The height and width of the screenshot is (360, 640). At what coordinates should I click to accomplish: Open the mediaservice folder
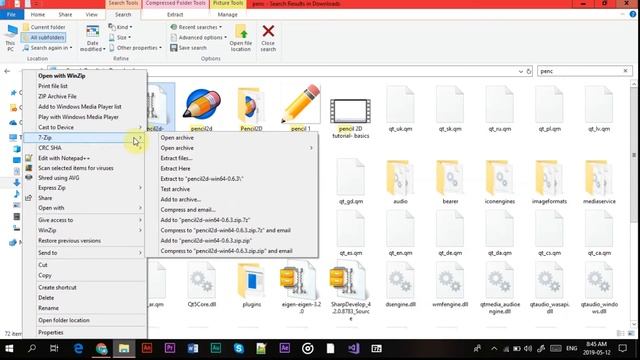pyautogui.click(x=599, y=178)
